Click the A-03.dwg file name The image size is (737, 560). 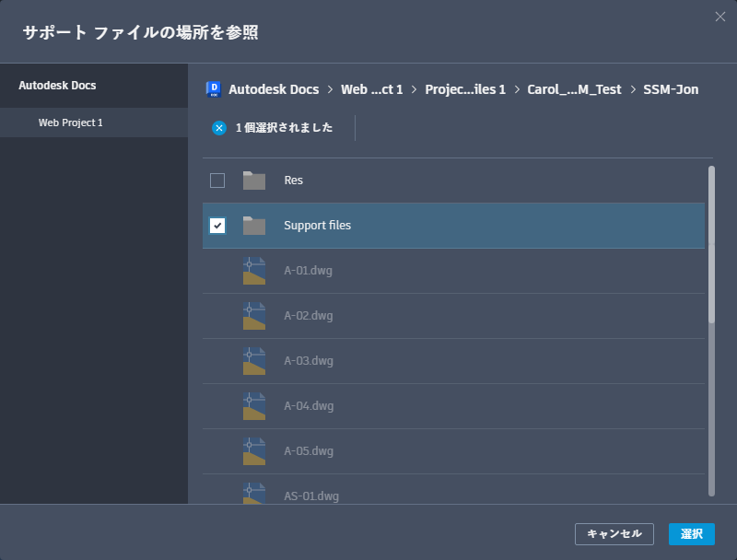(309, 361)
